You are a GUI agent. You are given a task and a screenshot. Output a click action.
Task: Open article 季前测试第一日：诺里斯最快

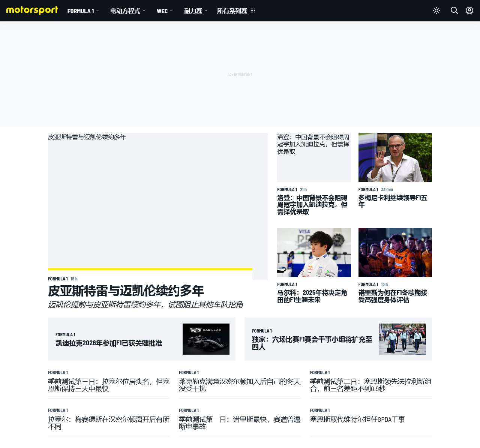240,423
